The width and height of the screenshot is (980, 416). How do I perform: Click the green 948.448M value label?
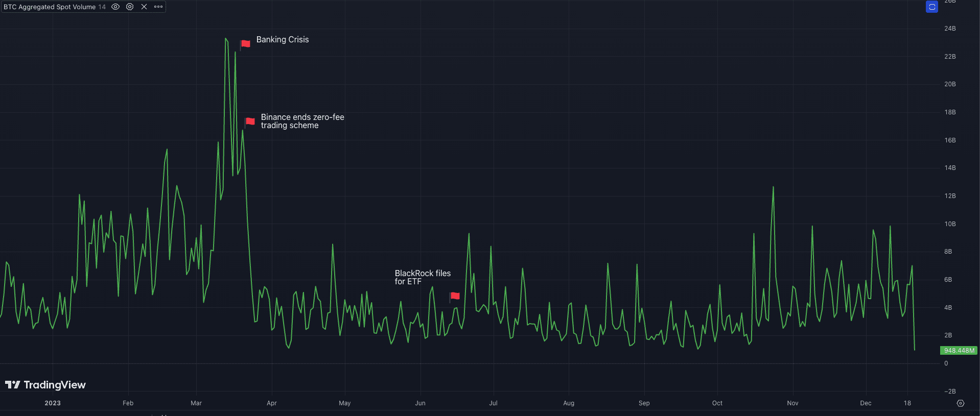[x=959, y=351]
